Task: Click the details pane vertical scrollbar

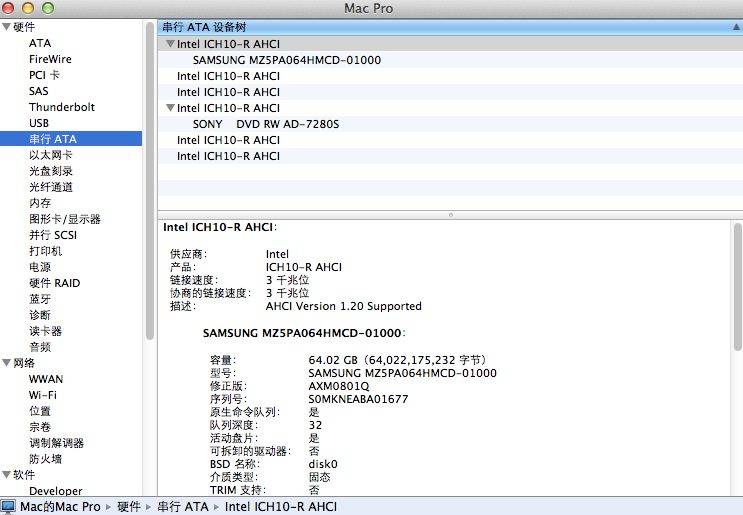Action: (x=738, y=300)
